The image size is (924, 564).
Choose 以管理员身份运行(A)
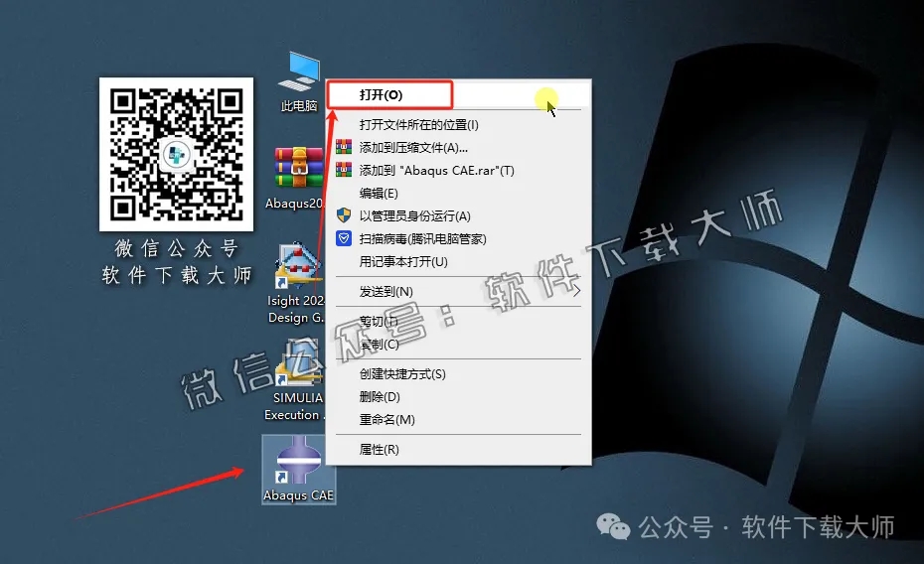(x=458, y=216)
